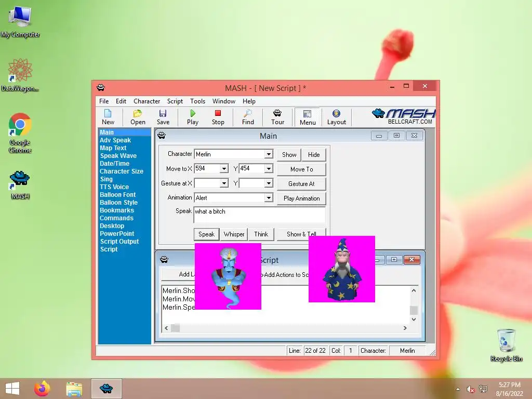Open the Help menu
The width and height of the screenshot is (532, 399).
(249, 101)
